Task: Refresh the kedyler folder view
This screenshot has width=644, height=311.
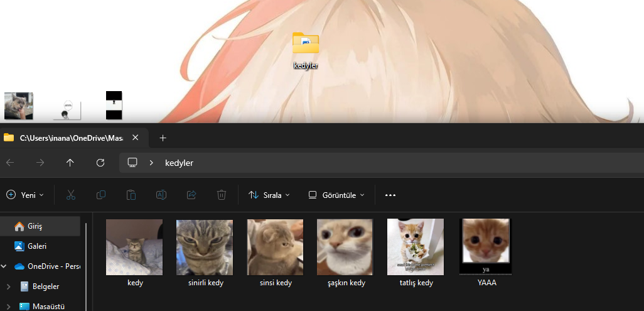Action: click(x=100, y=163)
